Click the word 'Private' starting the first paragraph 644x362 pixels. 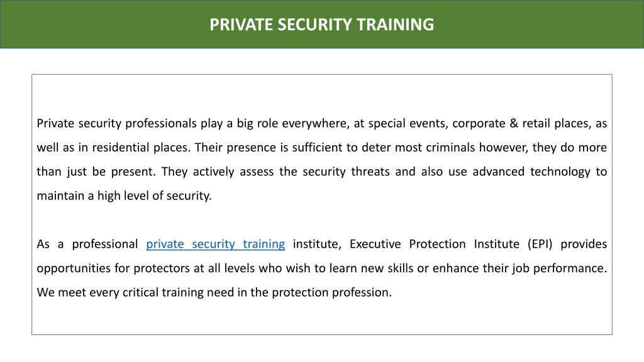pyautogui.click(x=56, y=123)
